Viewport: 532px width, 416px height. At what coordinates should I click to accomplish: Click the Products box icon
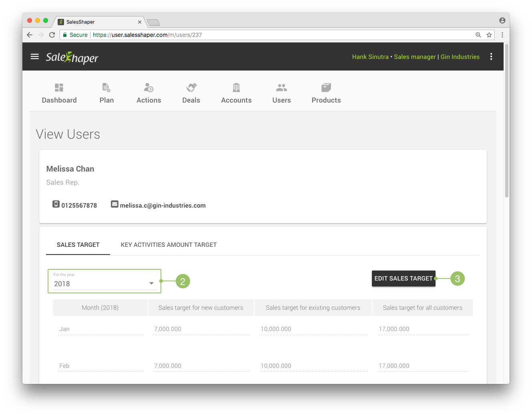coord(326,87)
